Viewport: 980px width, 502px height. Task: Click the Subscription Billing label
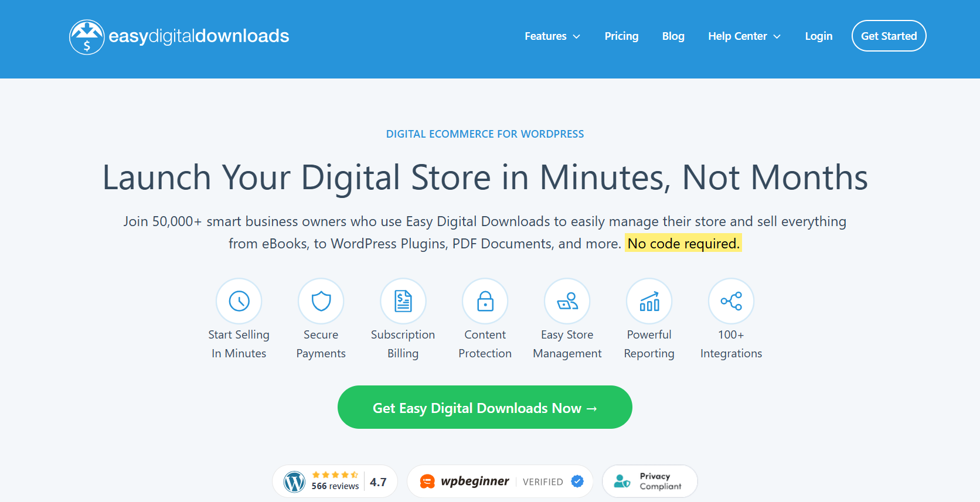[403, 344]
